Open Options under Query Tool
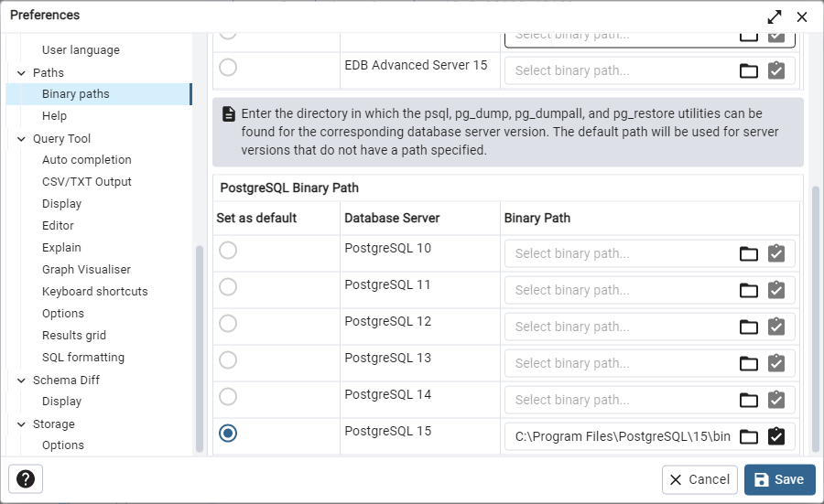Screen dimensions: 824x504 (x=63, y=314)
